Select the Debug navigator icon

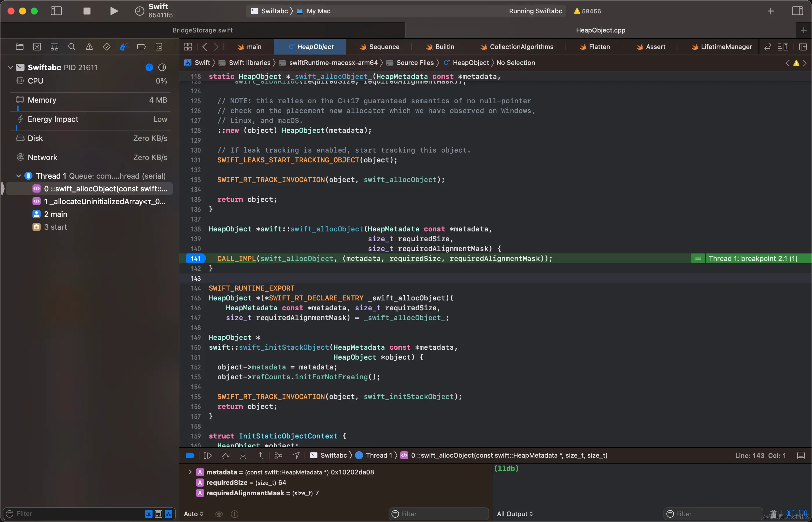pyautogui.click(x=124, y=47)
